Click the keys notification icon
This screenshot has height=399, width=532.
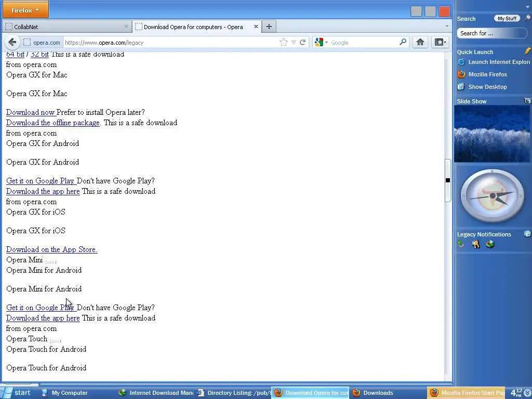pos(476,244)
